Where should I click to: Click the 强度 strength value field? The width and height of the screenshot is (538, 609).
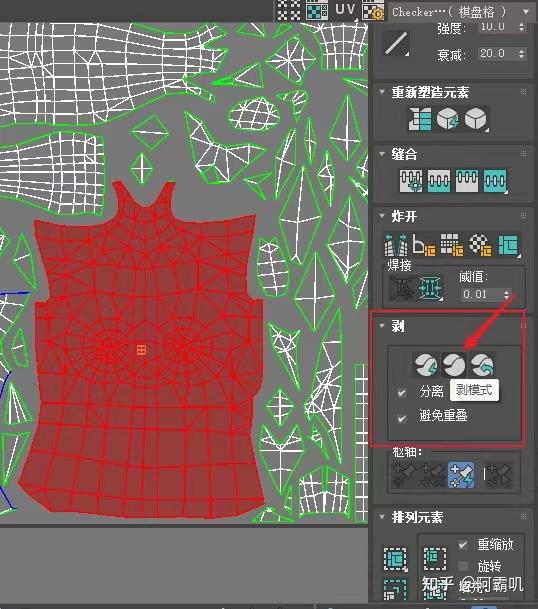coord(496,27)
